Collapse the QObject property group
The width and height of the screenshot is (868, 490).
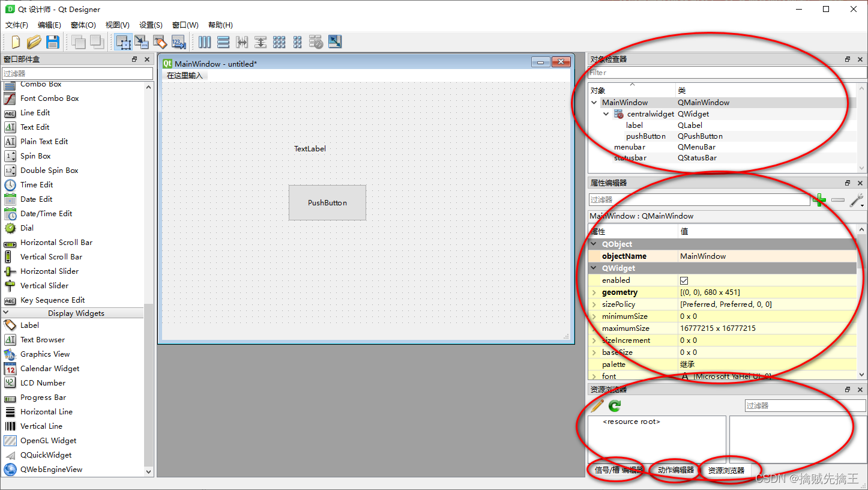point(594,244)
